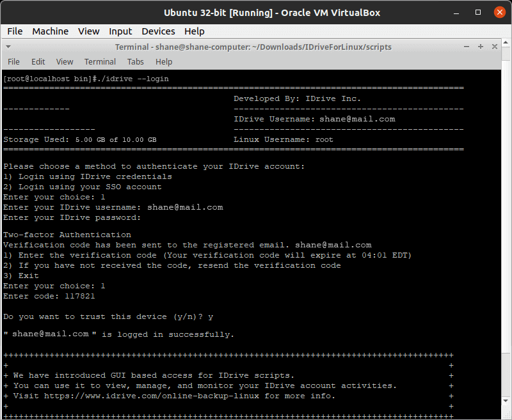Close the VirtualBox window with red button
512x420 pixels.
coord(499,12)
